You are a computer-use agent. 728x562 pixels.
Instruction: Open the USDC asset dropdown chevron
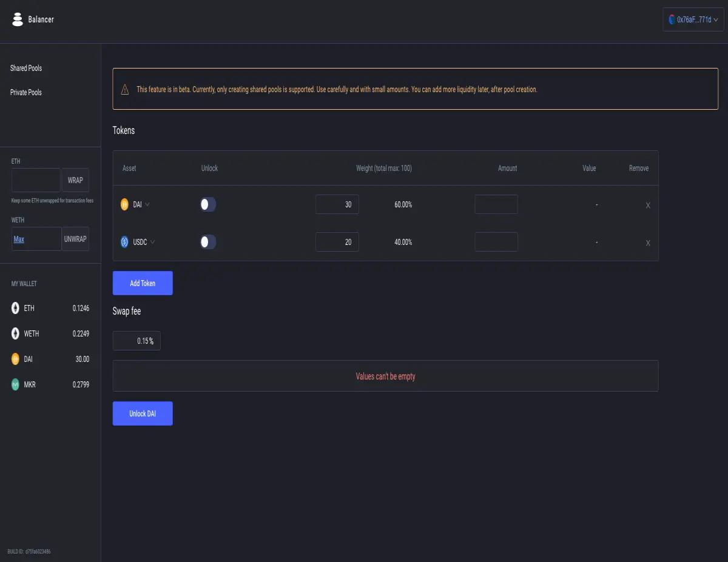pos(152,242)
